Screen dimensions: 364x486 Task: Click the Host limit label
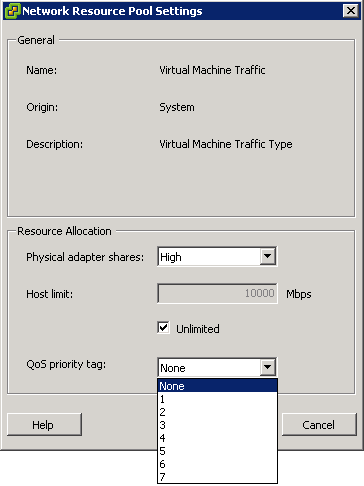49,294
